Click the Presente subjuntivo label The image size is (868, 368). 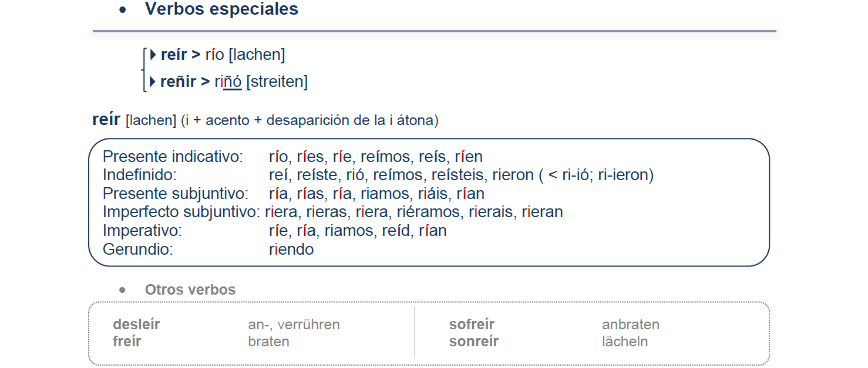tap(176, 194)
